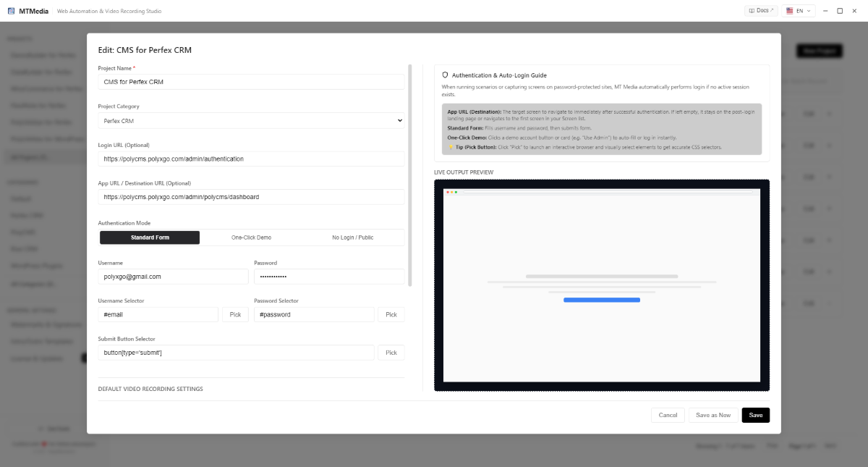Image resolution: width=868 pixels, height=467 pixels.
Task: Click the lightbulb Tip icon
Action: pyautogui.click(x=450, y=147)
